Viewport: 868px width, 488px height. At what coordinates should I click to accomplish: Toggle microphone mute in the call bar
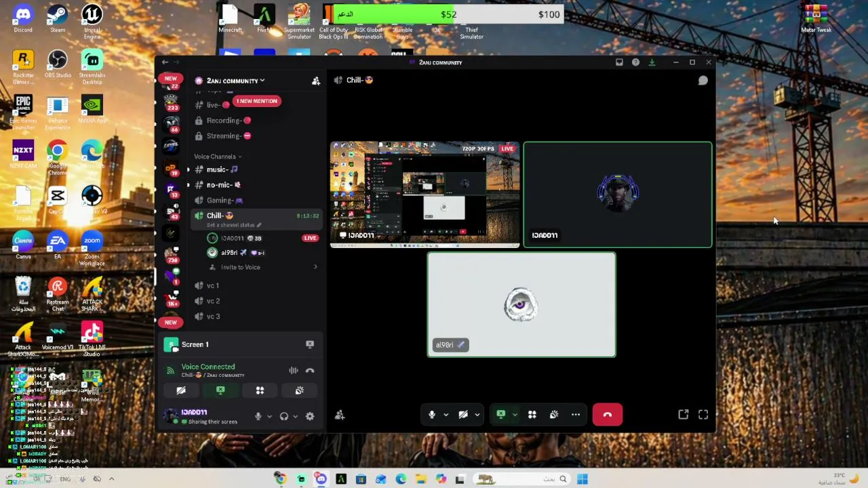432,415
